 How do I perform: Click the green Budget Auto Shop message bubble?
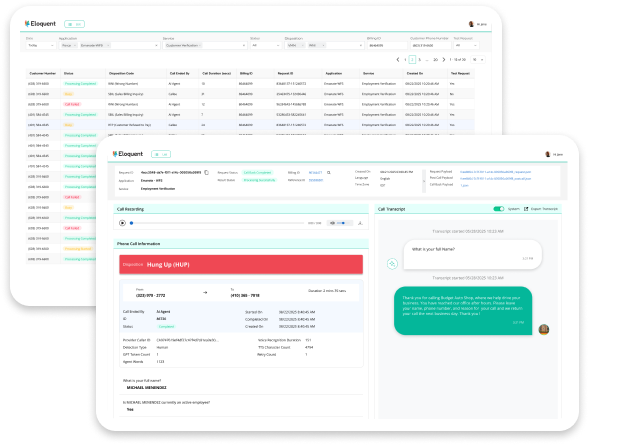(463, 310)
